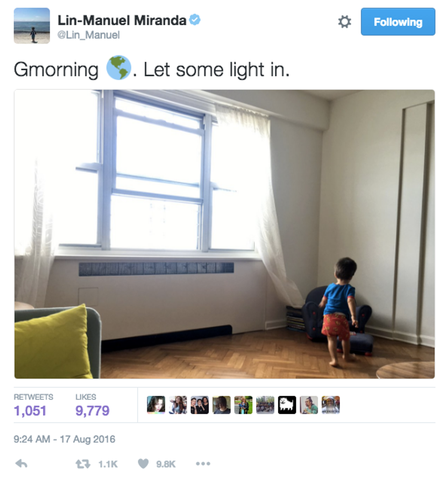Open the @Lin_Manuel handle link
Screen dimensions: 448x486
[88, 35]
